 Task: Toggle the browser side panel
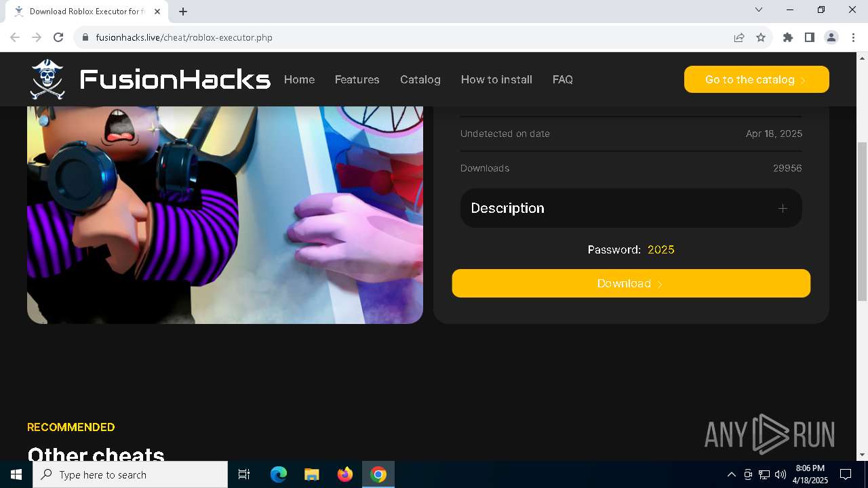click(810, 37)
